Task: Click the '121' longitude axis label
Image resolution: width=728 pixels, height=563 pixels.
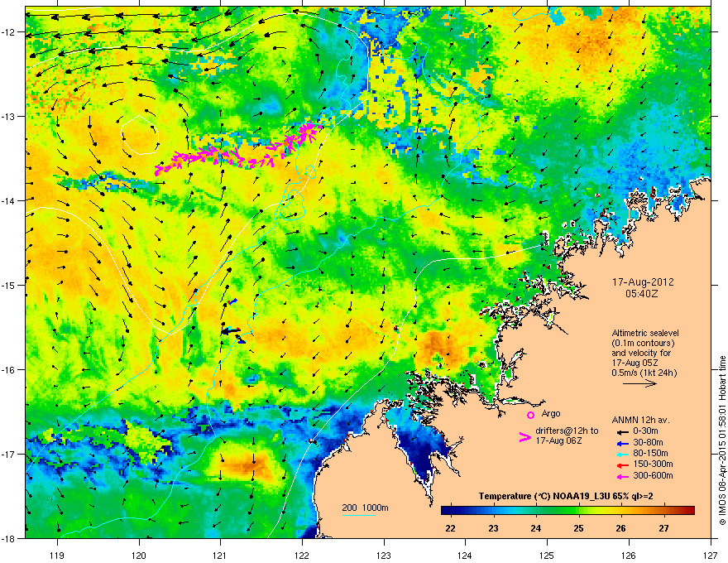Action: [x=221, y=555]
